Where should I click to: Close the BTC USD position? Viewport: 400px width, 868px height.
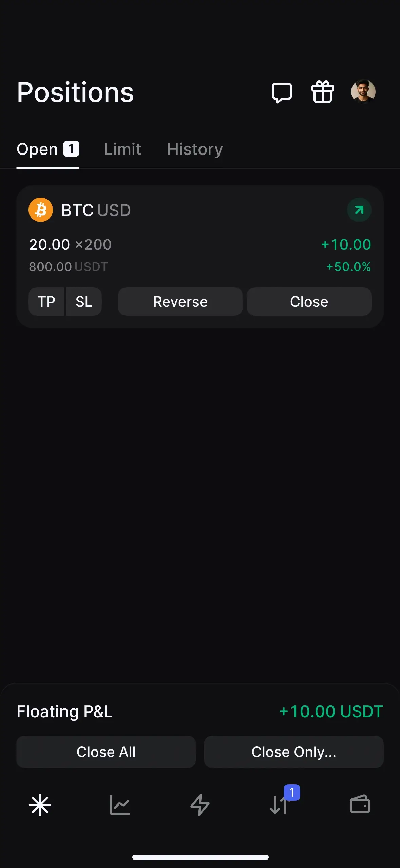pyautogui.click(x=309, y=302)
